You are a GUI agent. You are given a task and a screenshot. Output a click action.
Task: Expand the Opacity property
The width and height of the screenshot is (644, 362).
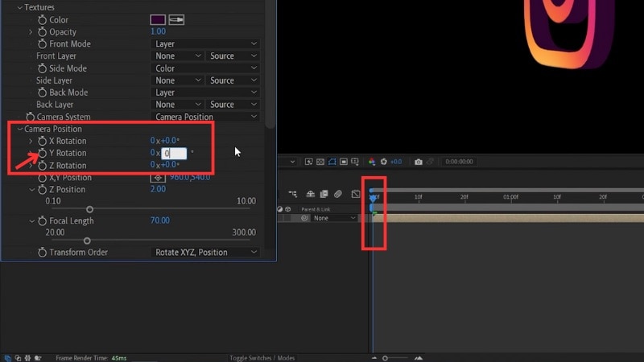click(31, 31)
